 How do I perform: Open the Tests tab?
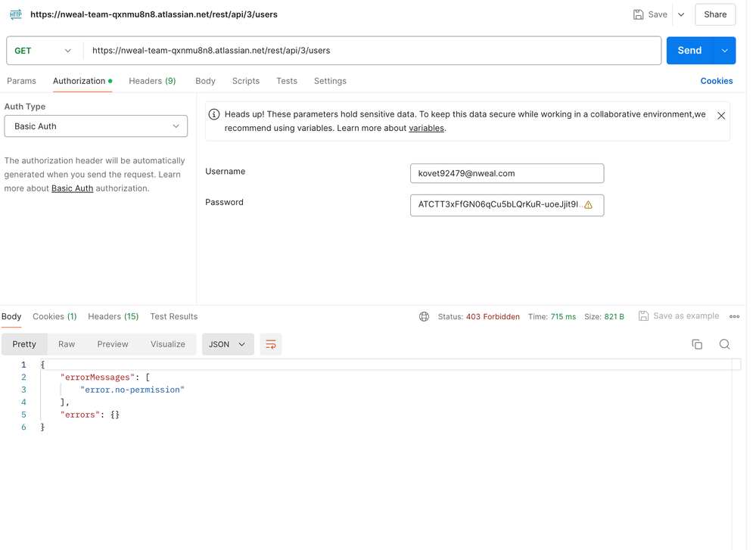click(287, 81)
